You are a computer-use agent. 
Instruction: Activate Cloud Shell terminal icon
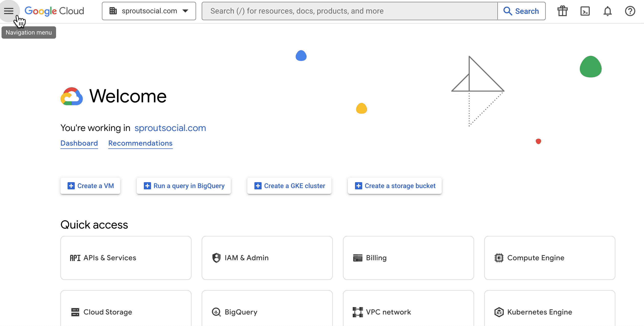click(x=585, y=11)
